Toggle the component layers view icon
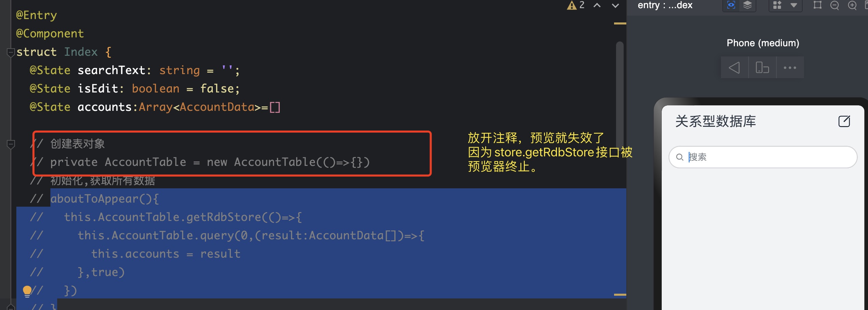The height and width of the screenshot is (310, 868). point(748,5)
